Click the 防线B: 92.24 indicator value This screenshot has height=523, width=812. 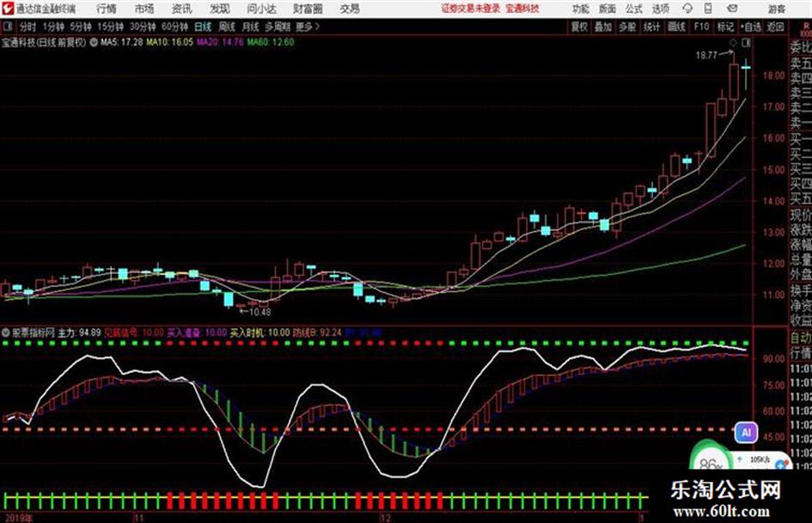click(317, 332)
